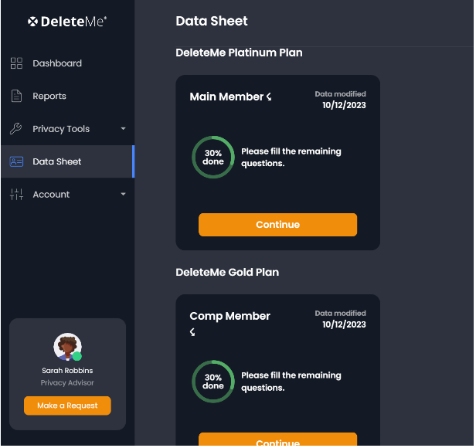476x448 pixels.
Task: Click the Comp Member card title
Action: click(229, 316)
